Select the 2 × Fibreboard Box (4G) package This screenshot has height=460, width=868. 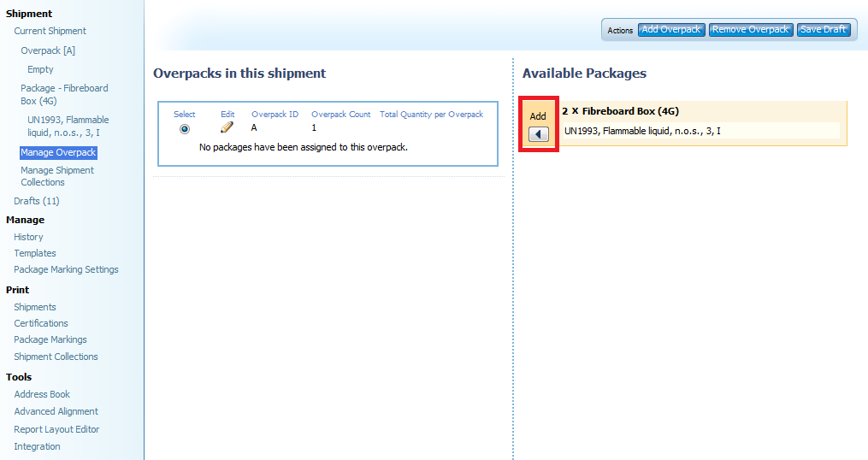[x=620, y=111]
